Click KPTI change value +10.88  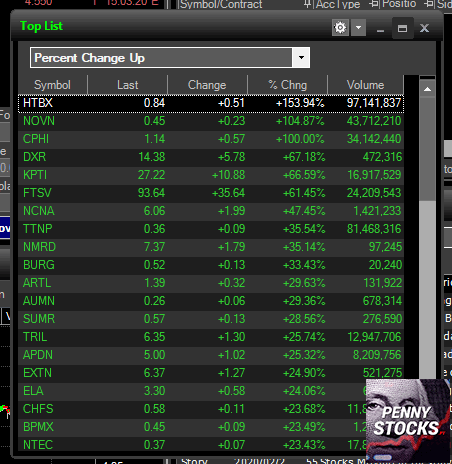pos(229,175)
